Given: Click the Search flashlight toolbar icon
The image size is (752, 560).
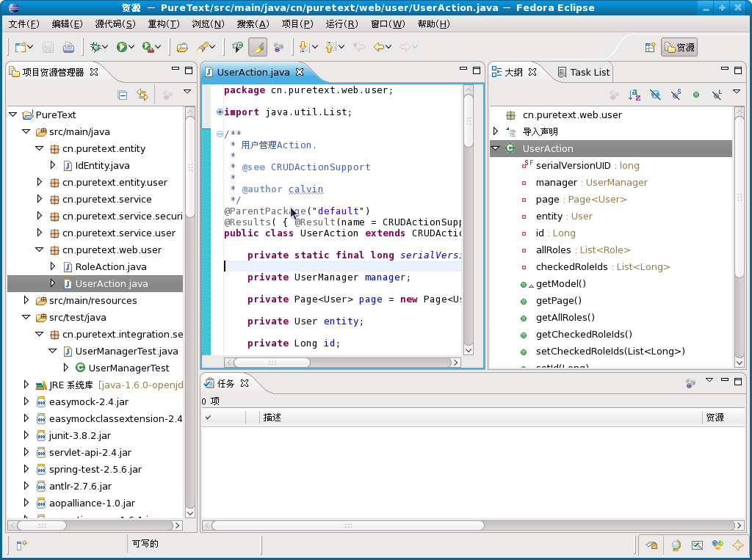Looking at the screenshot, I should click(x=203, y=47).
